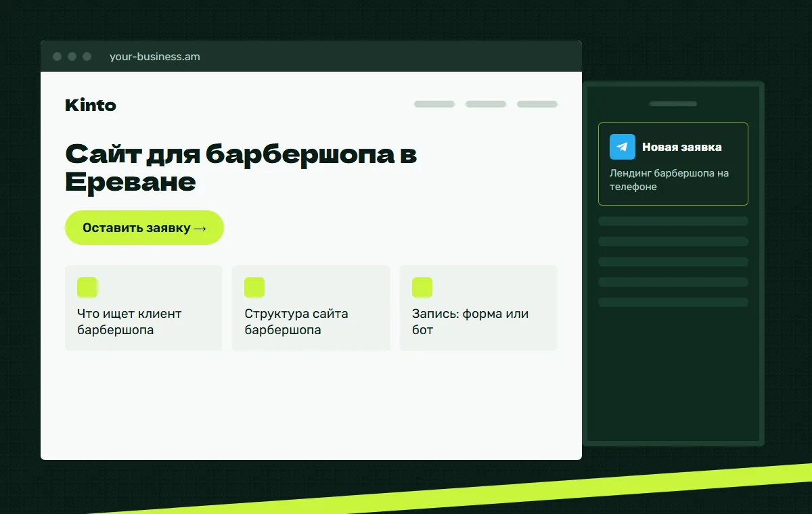
Task: Click green square icon in 'Запись: форма или бот' card
Action: pyautogui.click(x=422, y=287)
